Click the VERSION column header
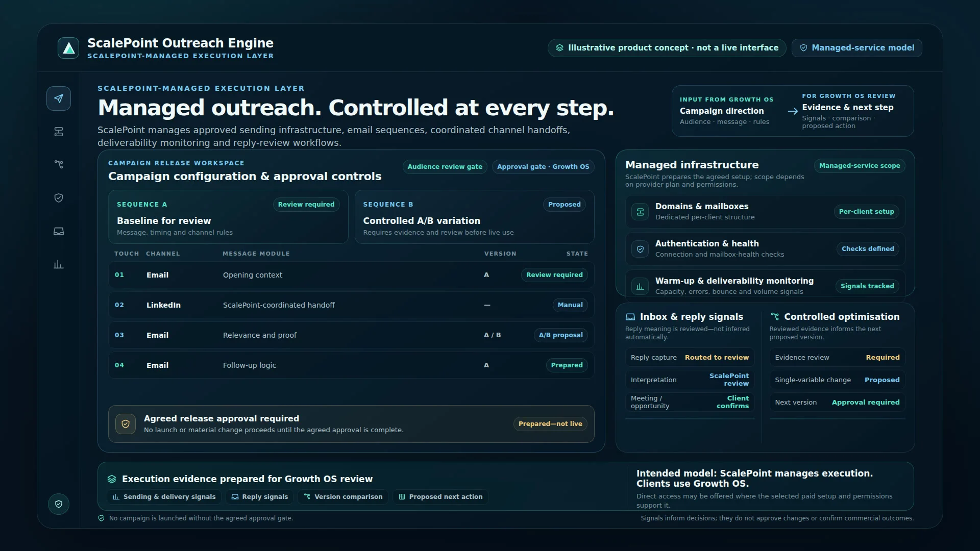Viewport: 980px width, 551px height. pyautogui.click(x=500, y=254)
